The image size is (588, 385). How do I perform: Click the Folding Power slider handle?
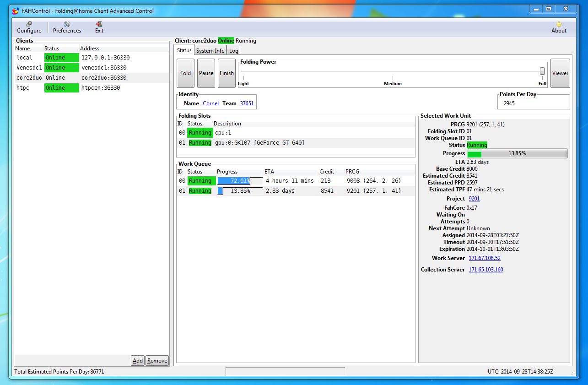[542, 71]
